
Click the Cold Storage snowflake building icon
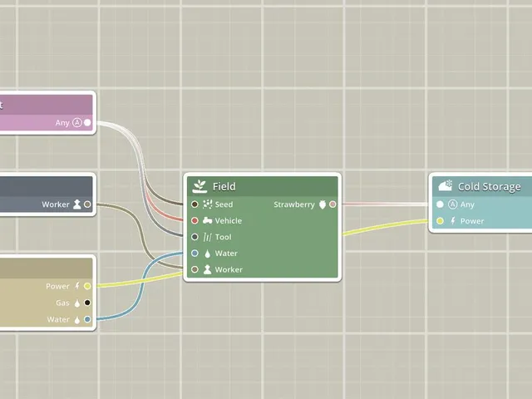tap(446, 186)
